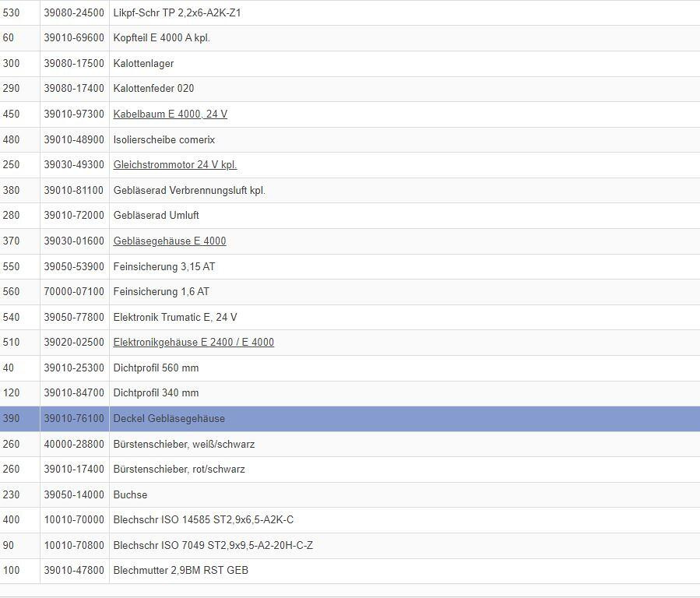This screenshot has height=598, width=700.
Task: Click Bürstenschieber, weiß/schwarz row
Action: (184, 445)
